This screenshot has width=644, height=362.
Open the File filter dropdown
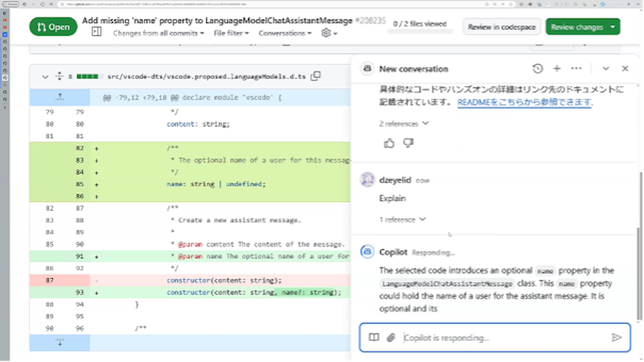pos(231,33)
